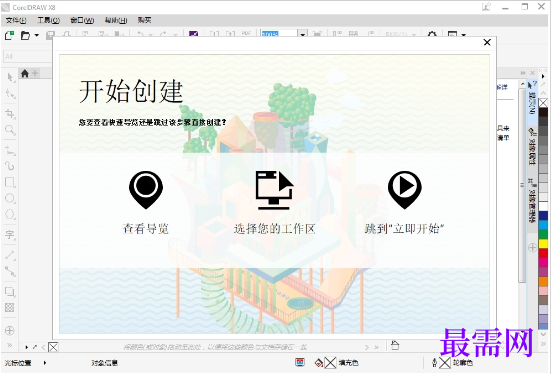Click the docker panel scroll-up arrow

[x=522, y=85]
